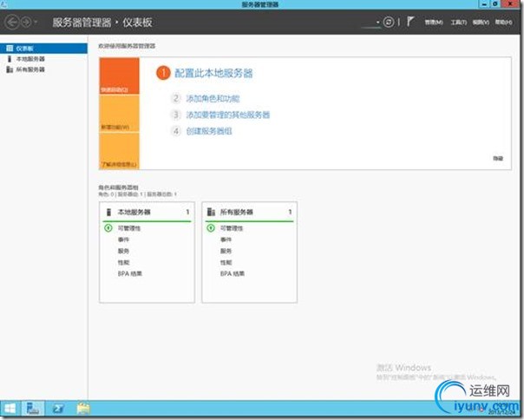
Task: Click the forward navigation arrow
Action: 26,23
